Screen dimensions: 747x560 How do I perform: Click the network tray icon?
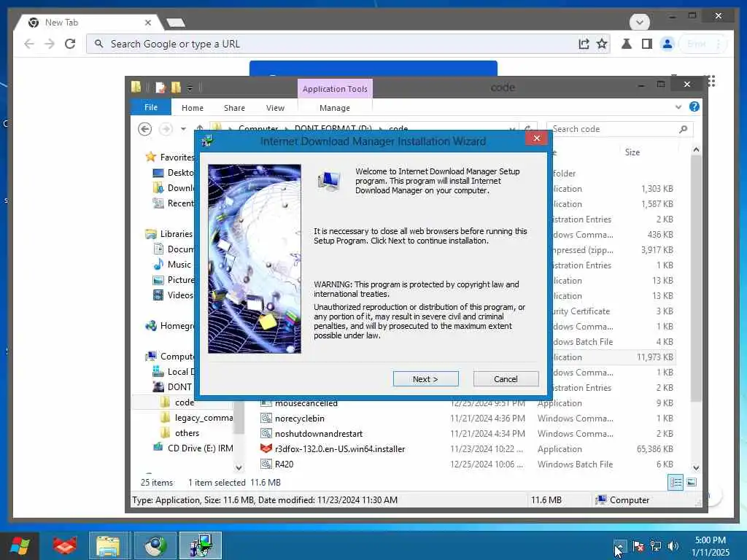click(656, 546)
